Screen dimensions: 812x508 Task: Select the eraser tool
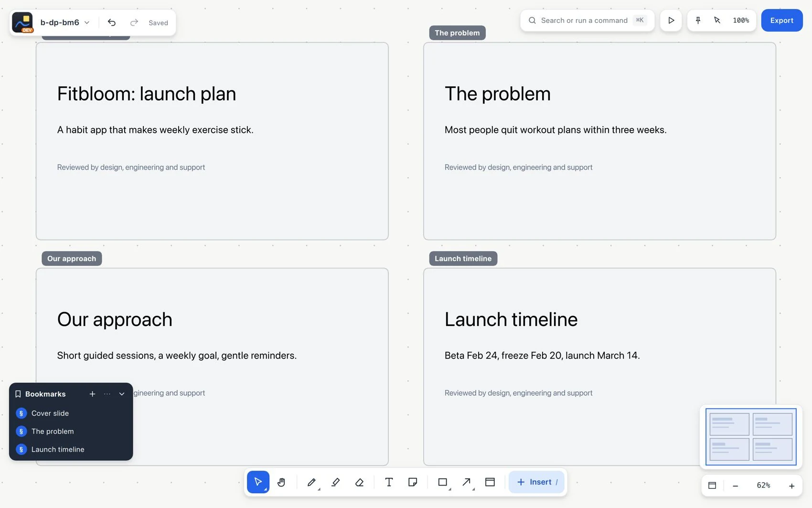point(360,482)
